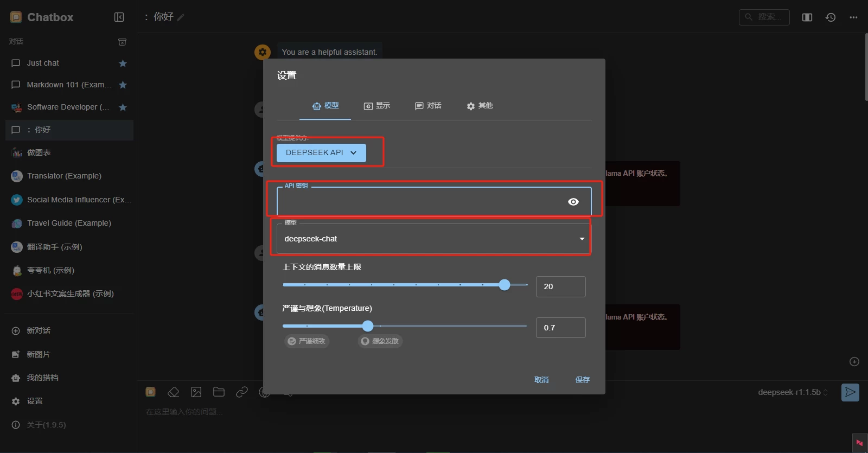Click the archive conversations icon
This screenshot has height=453, width=868.
click(123, 42)
